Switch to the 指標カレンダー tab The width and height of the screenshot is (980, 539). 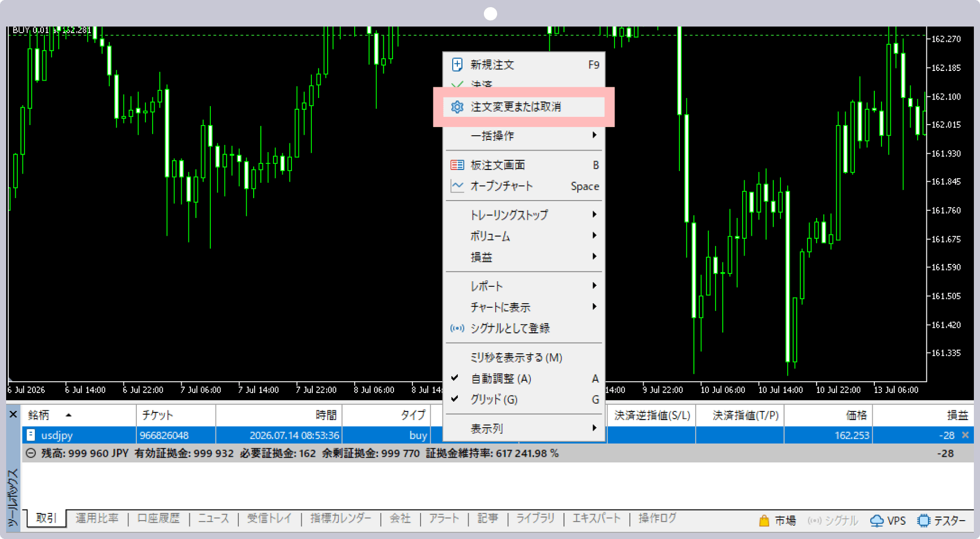341,519
